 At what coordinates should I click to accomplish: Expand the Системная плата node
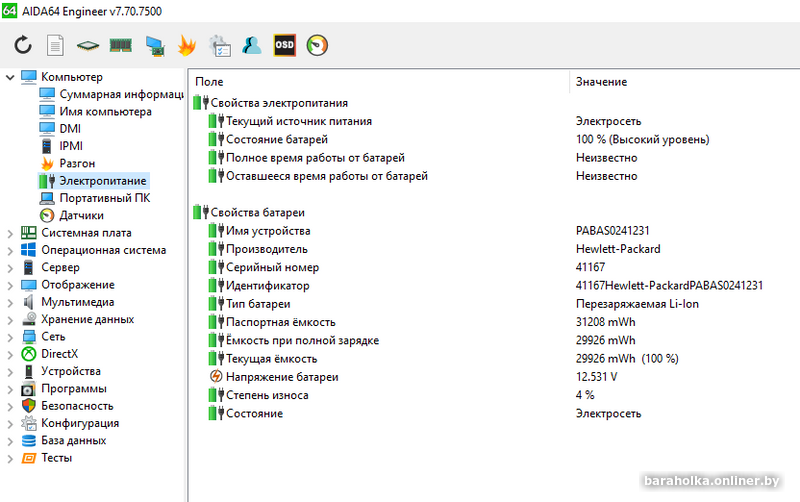click(x=10, y=233)
